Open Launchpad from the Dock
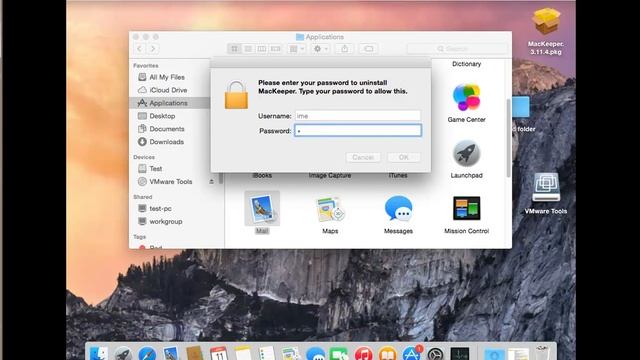 pyautogui.click(x=123, y=353)
